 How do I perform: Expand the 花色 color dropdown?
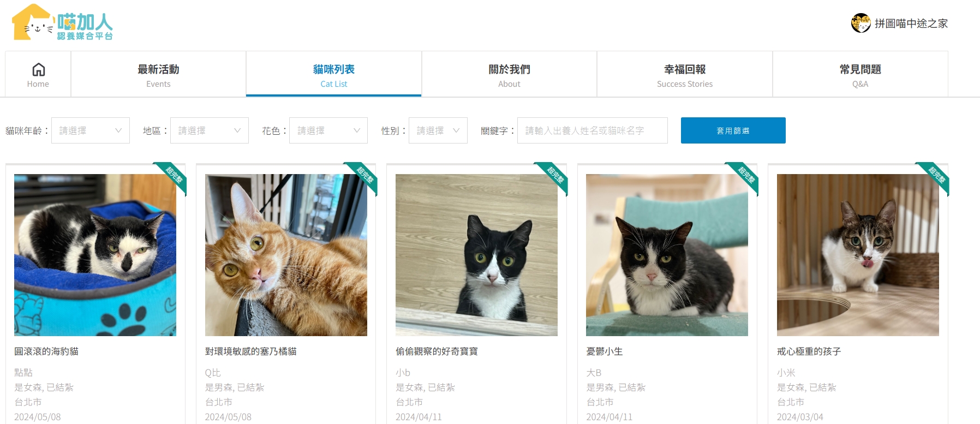(x=328, y=130)
